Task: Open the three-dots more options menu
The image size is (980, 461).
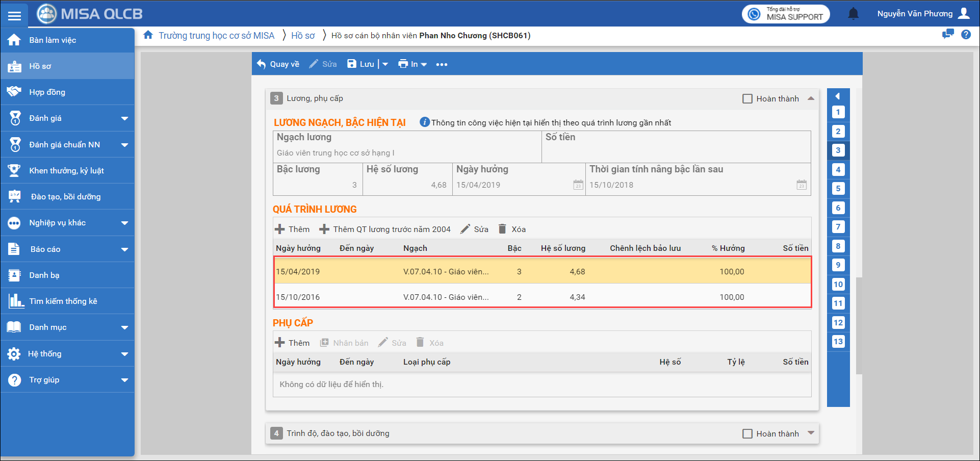Action: click(442, 64)
